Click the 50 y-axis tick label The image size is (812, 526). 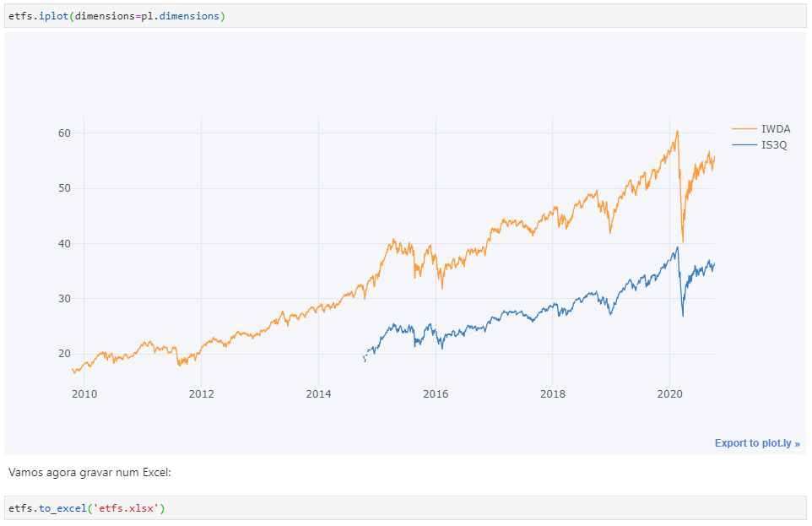point(65,188)
